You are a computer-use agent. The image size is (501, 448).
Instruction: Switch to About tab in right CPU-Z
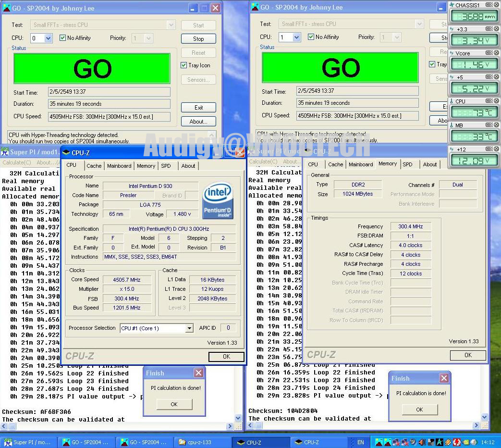[430, 164]
